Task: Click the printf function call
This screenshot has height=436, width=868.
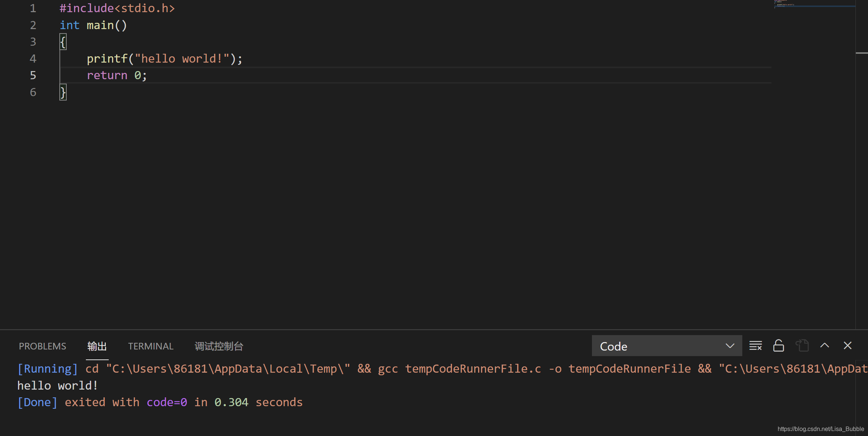Action: 107,59
